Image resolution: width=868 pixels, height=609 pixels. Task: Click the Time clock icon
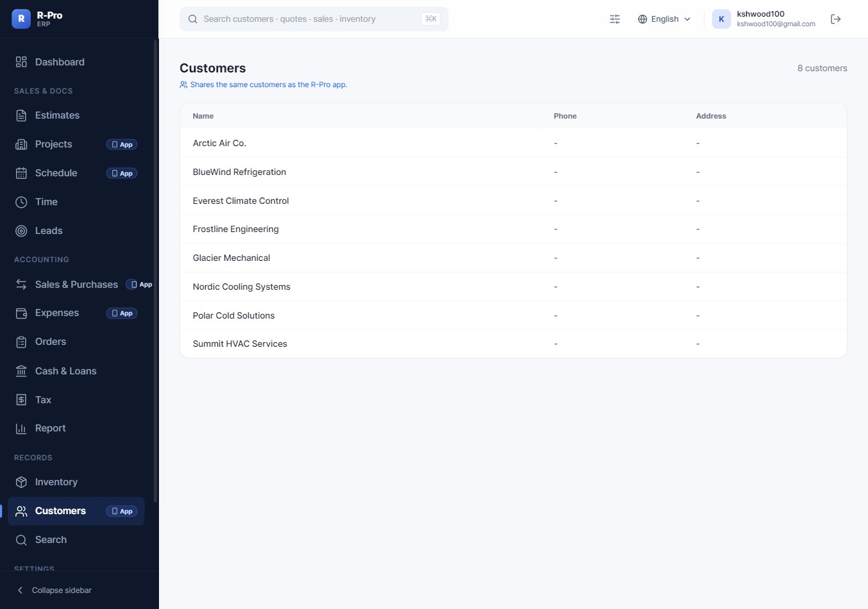(21, 202)
